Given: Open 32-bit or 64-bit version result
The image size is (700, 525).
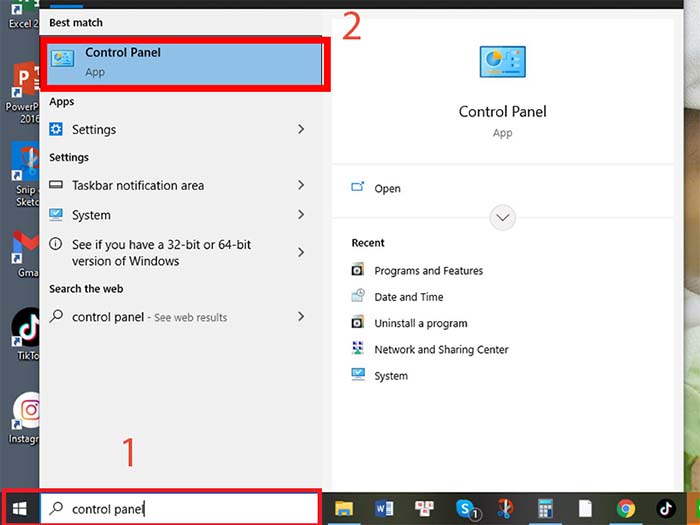Looking at the screenshot, I should tap(179, 253).
